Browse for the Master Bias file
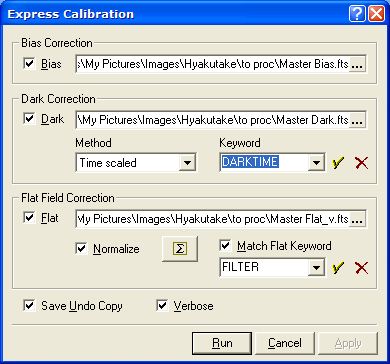 point(357,66)
